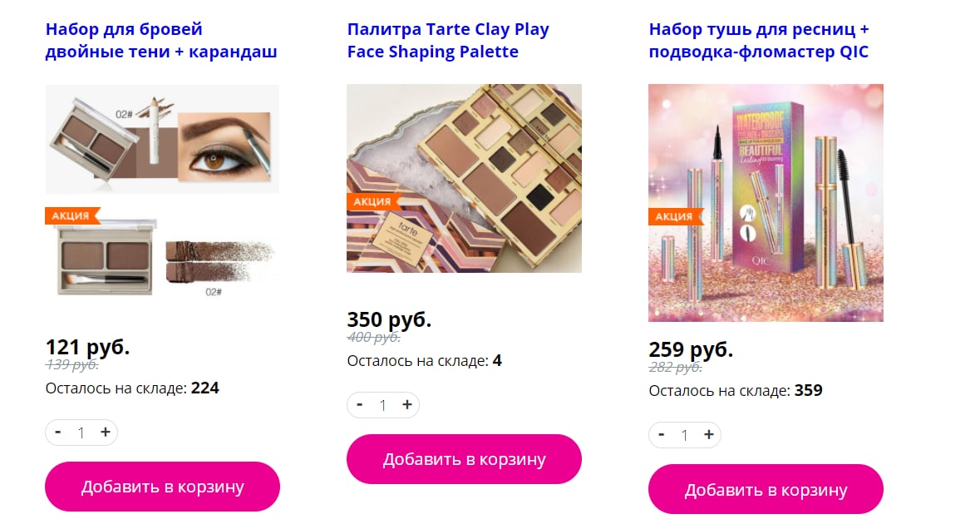
Task: Click АКЦИЯ badge on eyebrow set
Action: tap(71, 215)
